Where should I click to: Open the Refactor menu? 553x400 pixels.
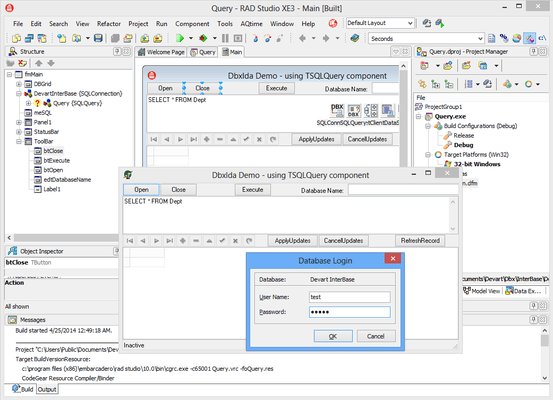[x=109, y=24]
